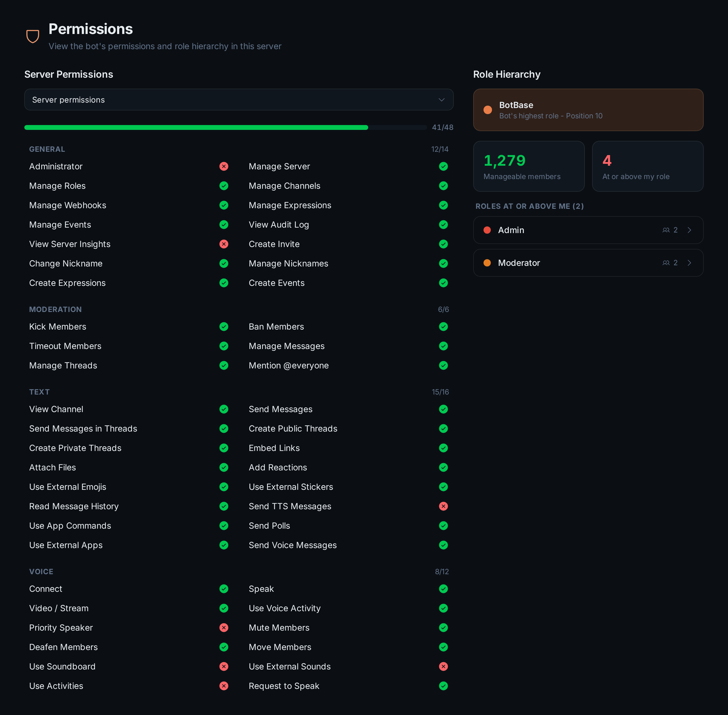Open the Server permissions dropdown

point(239,100)
